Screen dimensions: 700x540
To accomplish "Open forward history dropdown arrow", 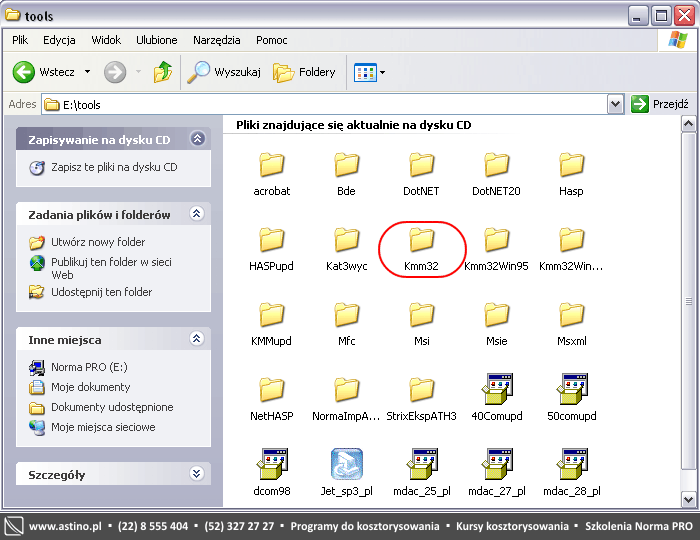I will tap(138, 72).
